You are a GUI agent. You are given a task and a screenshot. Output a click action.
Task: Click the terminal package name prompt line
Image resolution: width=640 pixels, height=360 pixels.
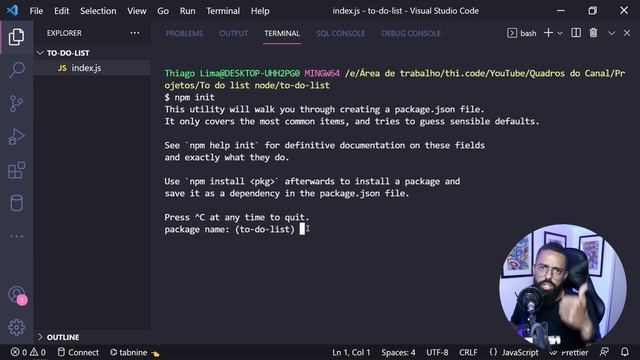tap(235, 229)
